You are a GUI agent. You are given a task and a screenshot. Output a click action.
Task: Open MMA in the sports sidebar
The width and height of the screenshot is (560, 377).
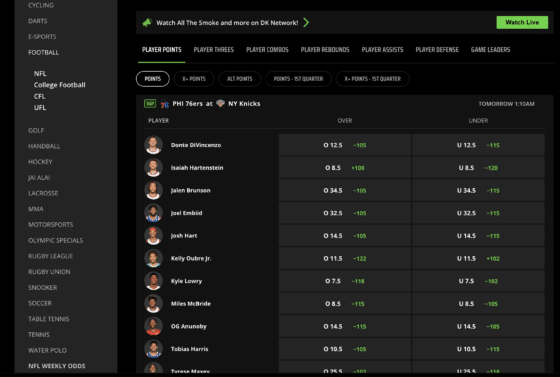click(x=36, y=209)
